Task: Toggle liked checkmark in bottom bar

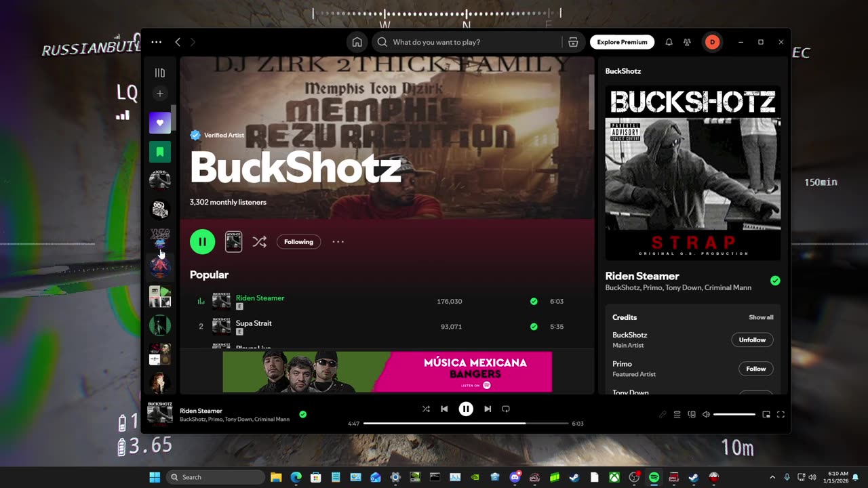Action: (302, 414)
